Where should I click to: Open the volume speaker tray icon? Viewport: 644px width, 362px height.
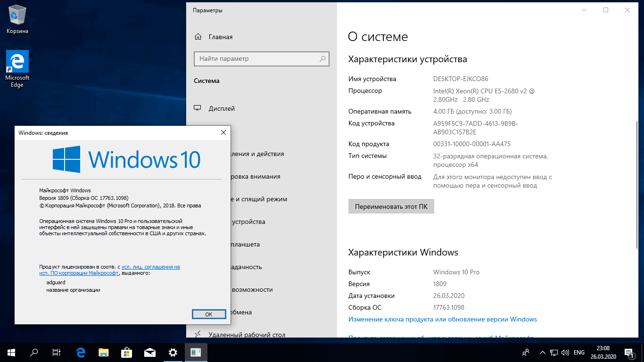565,352
